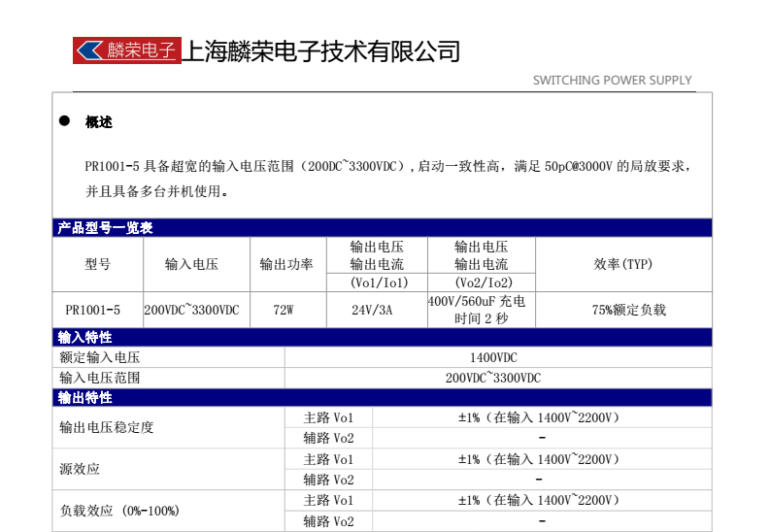Click 辅路 Vo2 in the 输出电压稳定度 row
Screen dimensions: 770x532
(328, 438)
